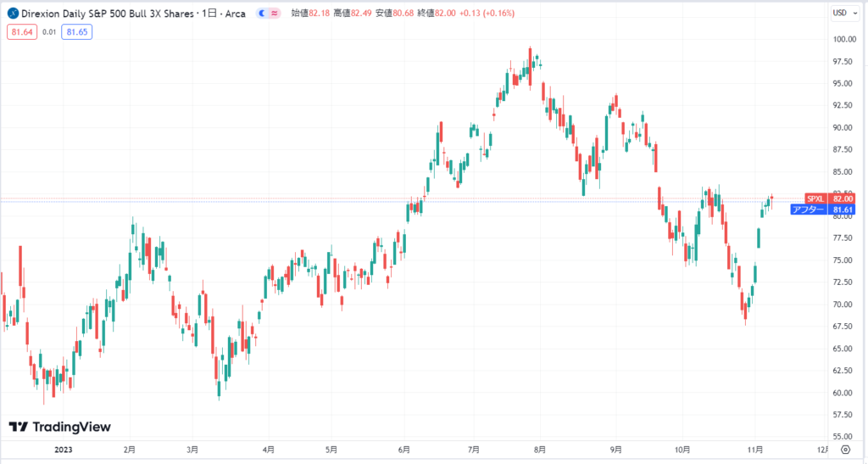
Task: Open the USD currency dropdown
Action: [x=845, y=13]
